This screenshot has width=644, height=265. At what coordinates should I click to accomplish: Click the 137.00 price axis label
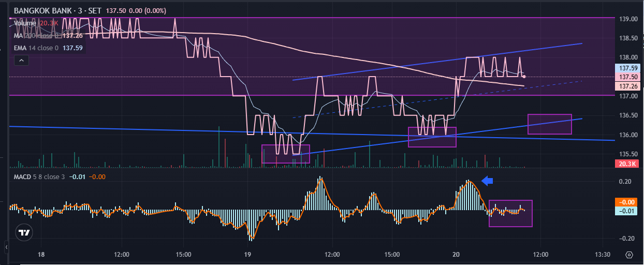click(x=628, y=96)
